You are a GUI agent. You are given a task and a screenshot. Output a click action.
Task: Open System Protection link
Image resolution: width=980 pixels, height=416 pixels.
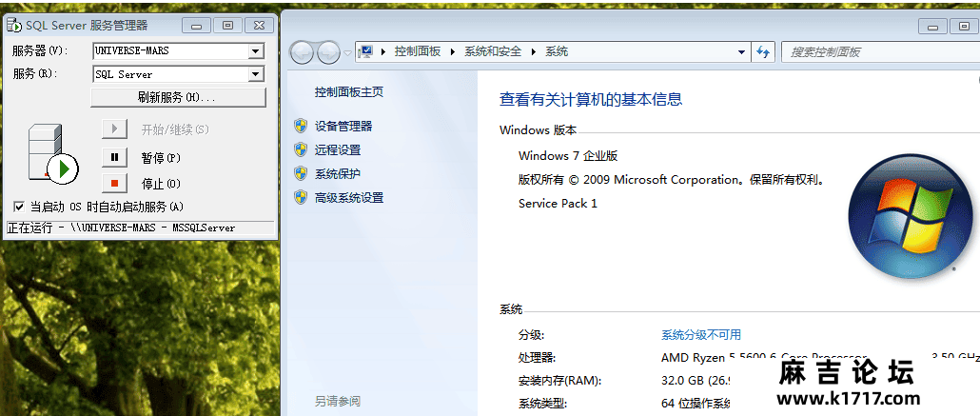click(338, 174)
